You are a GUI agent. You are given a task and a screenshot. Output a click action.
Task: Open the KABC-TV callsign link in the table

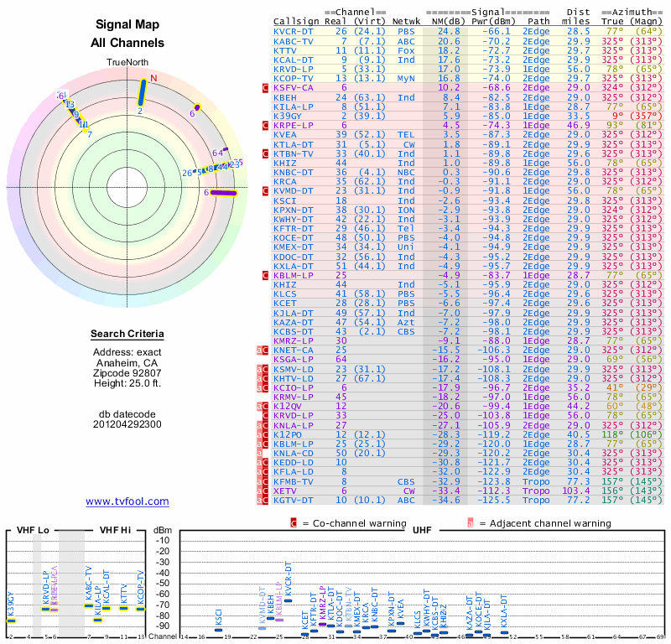pyautogui.click(x=294, y=40)
